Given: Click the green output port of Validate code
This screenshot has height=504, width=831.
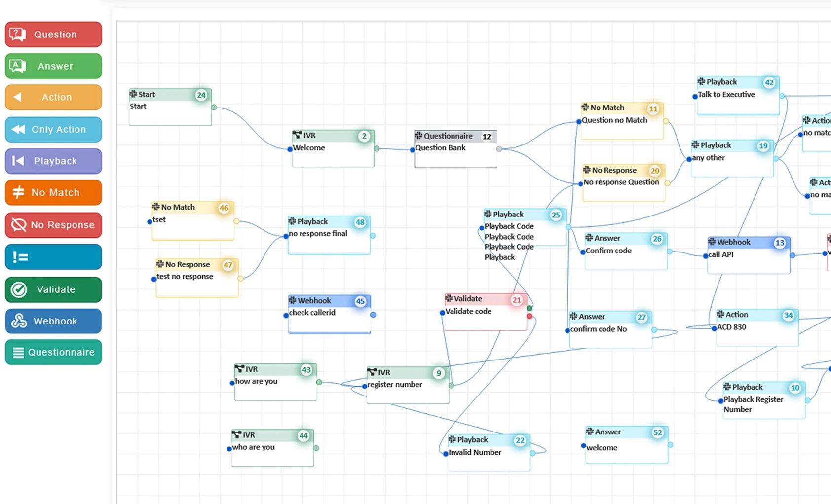Looking at the screenshot, I should pyautogui.click(x=529, y=308).
